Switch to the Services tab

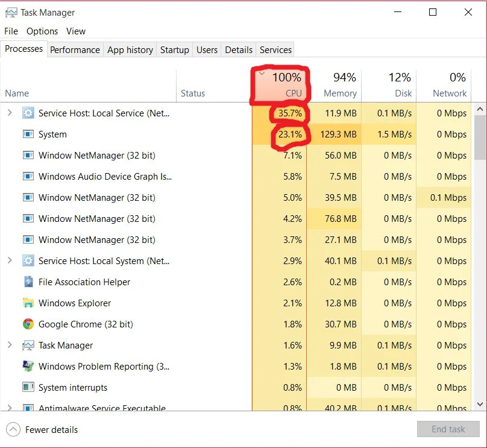pos(275,50)
